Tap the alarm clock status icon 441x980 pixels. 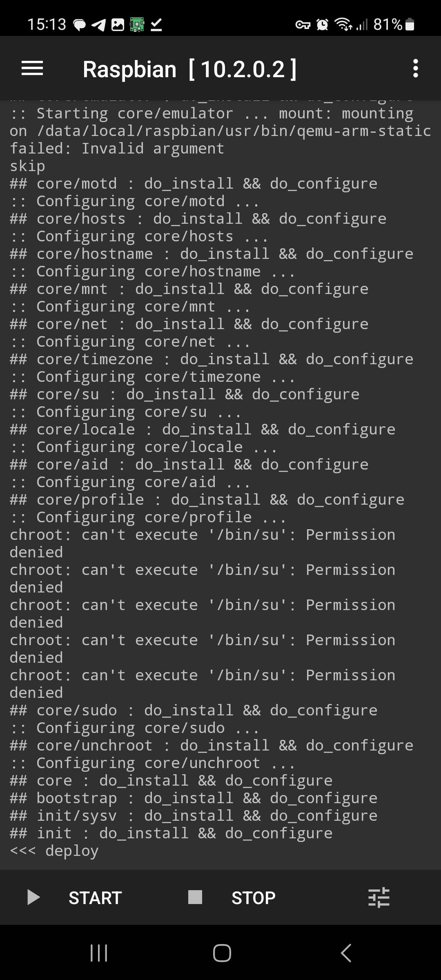tap(322, 25)
